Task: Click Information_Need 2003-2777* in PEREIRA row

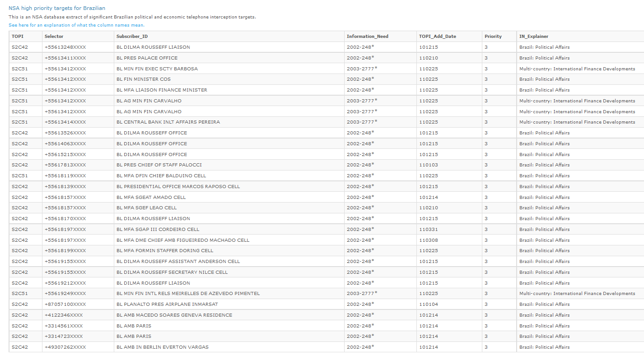Action: pyautogui.click(x=380, y=122)
